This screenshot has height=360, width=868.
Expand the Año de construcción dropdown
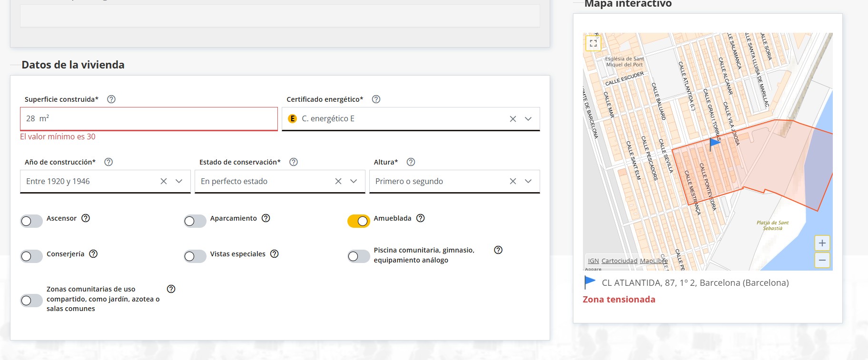(x=179, y=181)
